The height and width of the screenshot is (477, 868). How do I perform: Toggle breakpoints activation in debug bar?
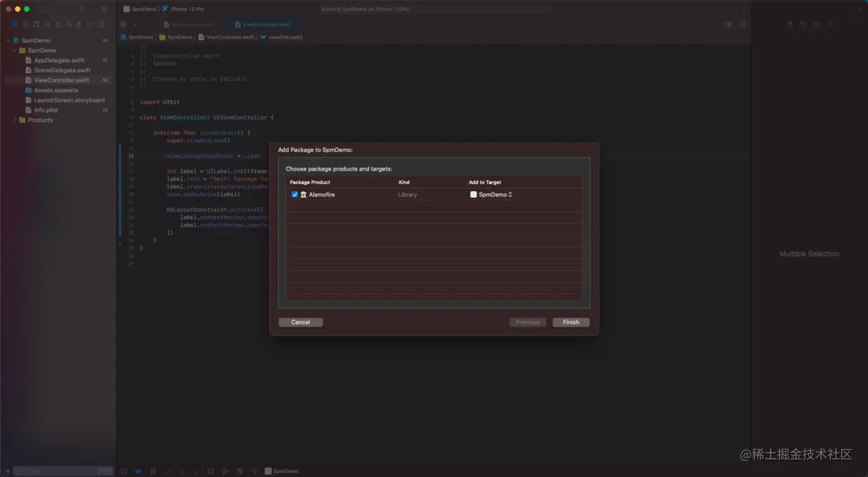(138, 471)
